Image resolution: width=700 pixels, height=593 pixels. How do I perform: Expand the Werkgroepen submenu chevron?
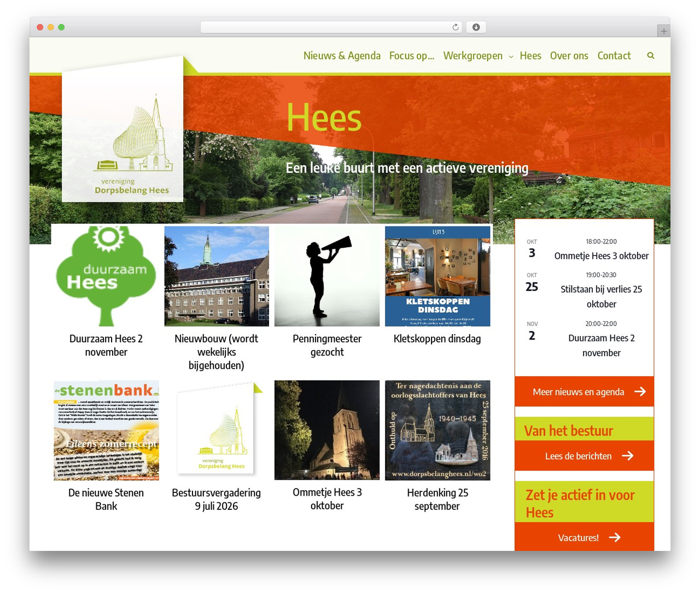point(511,56)
